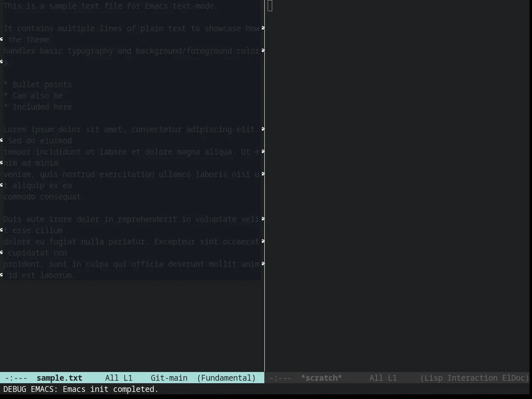Click the *scratch* buffer name in mode line
The height and width of the screenshot is (399, 532).
(321, 378)
